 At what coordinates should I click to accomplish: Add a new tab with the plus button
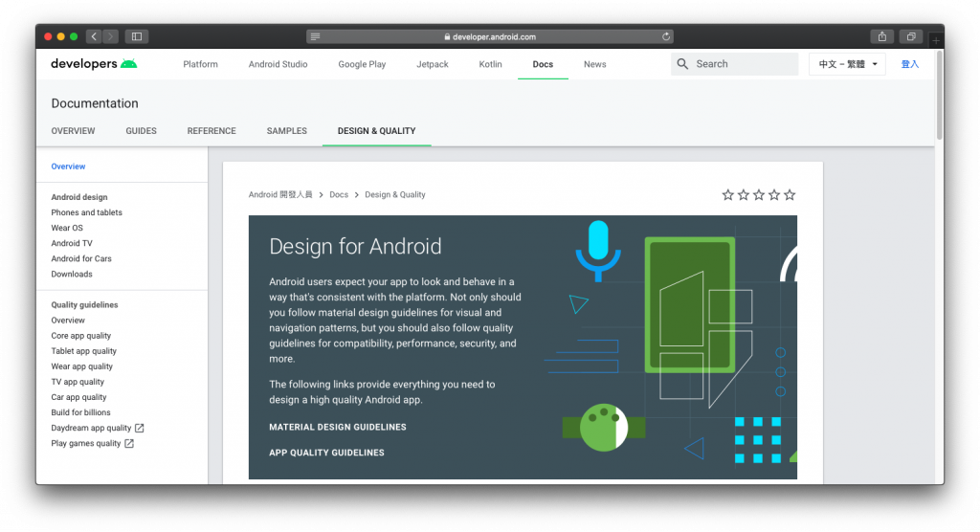[936, 40]
